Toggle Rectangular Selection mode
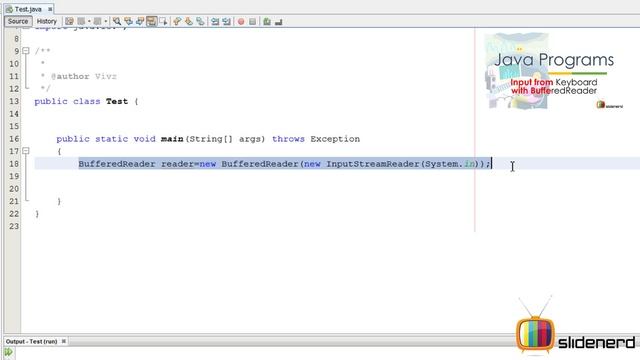Screen dimensions: 640x360 click(x=164, y=21)
